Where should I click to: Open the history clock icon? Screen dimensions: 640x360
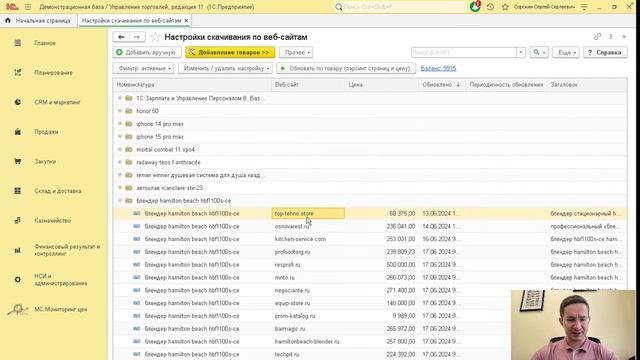pyautogui.click(x=490, y=7)
